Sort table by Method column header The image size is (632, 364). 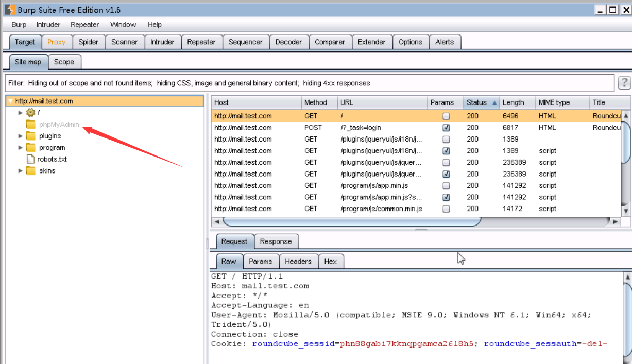[319, 102]
